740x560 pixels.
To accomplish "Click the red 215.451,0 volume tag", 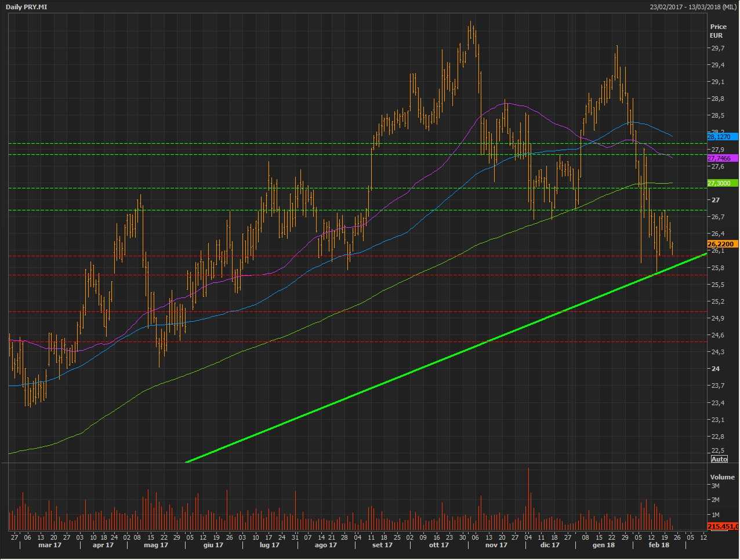I will tap(723, 526).
